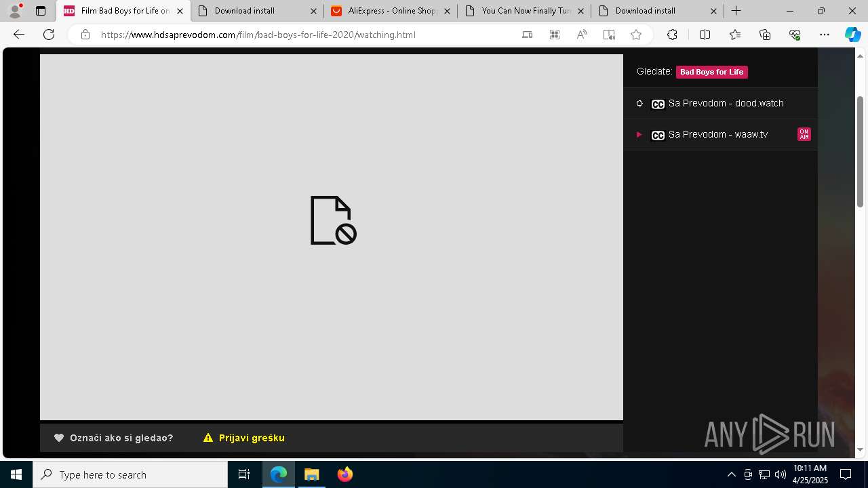Viewport: 868px width, 488px height.
Task: Switch to You Can Now Finally tab
Action: click(x=524, y=11)
